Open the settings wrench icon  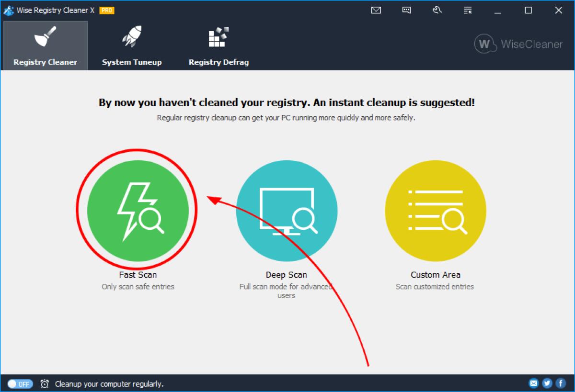point(437,10)
